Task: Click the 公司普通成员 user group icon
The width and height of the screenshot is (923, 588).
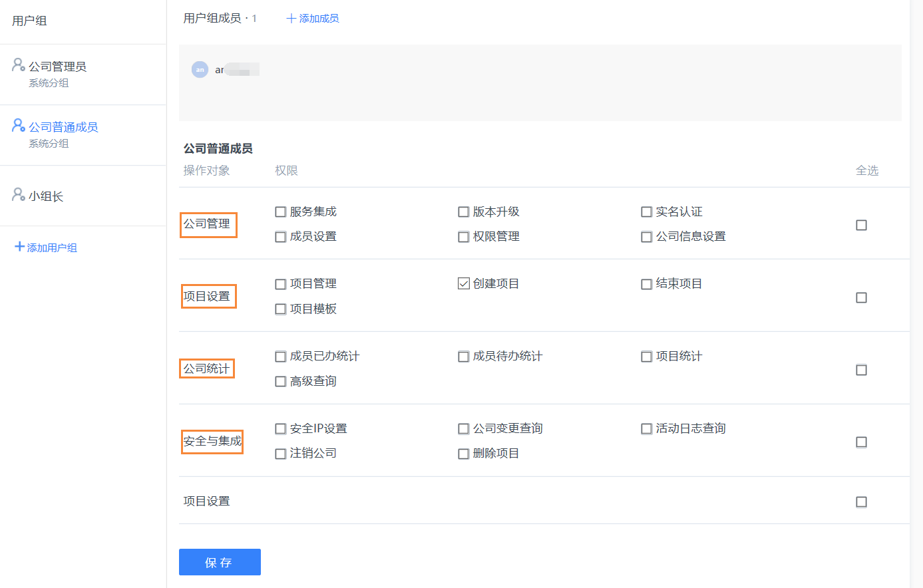Action: (x=19, y=125)
